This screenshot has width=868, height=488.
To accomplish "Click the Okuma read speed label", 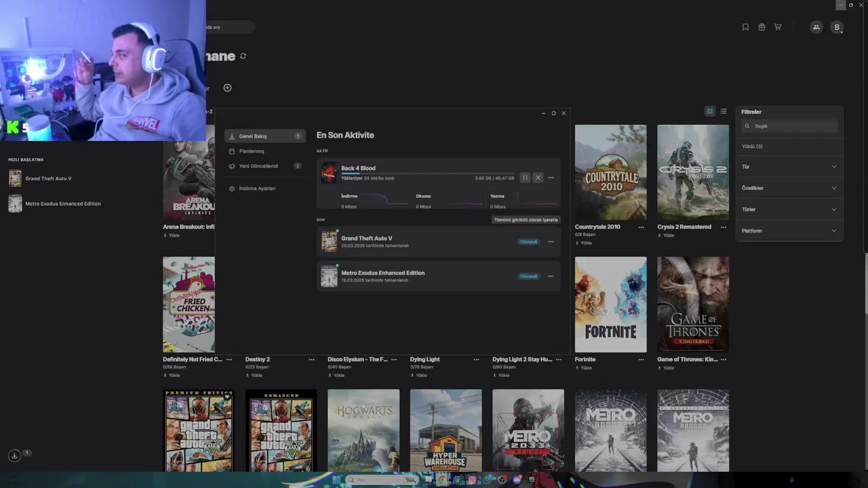I will click(423, 196).
